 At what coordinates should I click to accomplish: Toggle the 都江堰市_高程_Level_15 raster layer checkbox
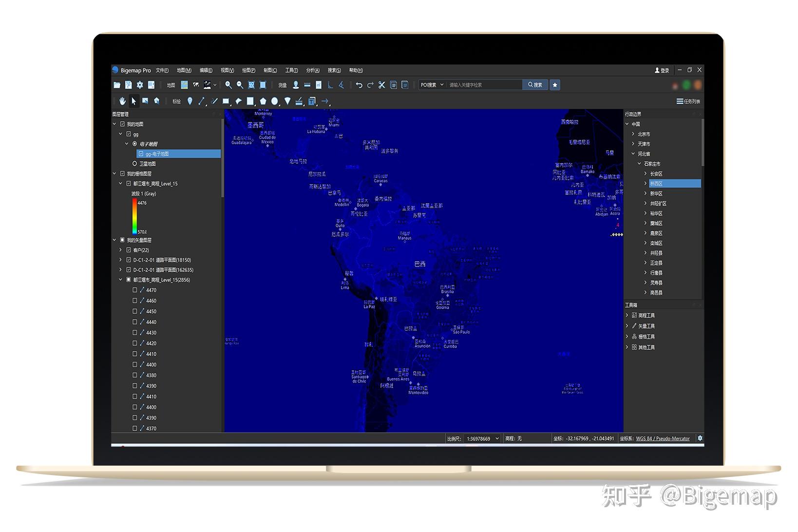pos(128,183)
